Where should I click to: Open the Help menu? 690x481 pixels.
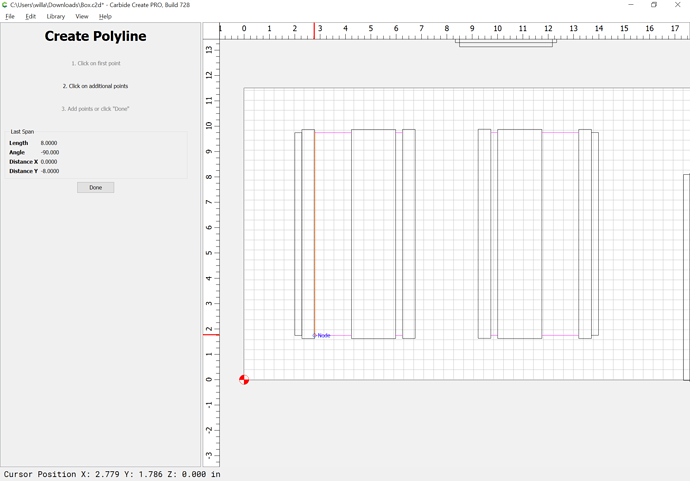tap(105, 17)
